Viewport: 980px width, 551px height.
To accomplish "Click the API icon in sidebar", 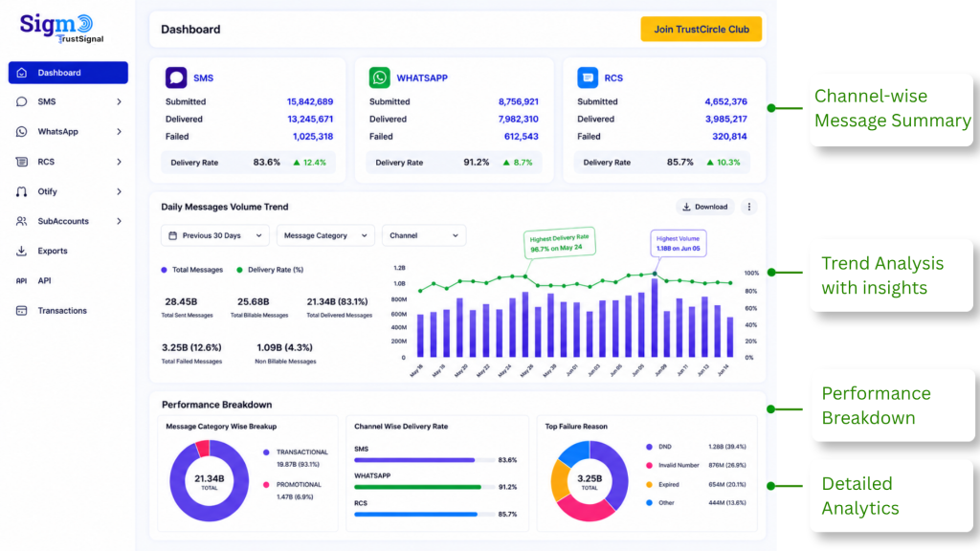I will click(x=22, y=281).
